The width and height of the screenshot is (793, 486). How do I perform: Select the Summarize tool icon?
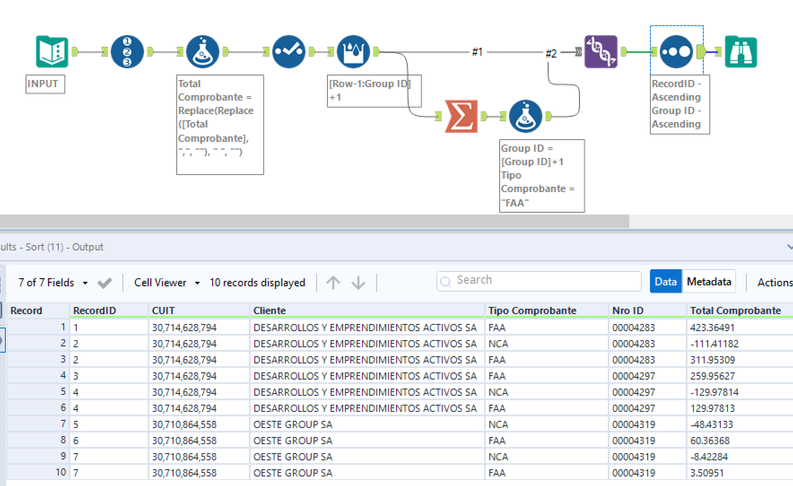[x=461, y=116]
